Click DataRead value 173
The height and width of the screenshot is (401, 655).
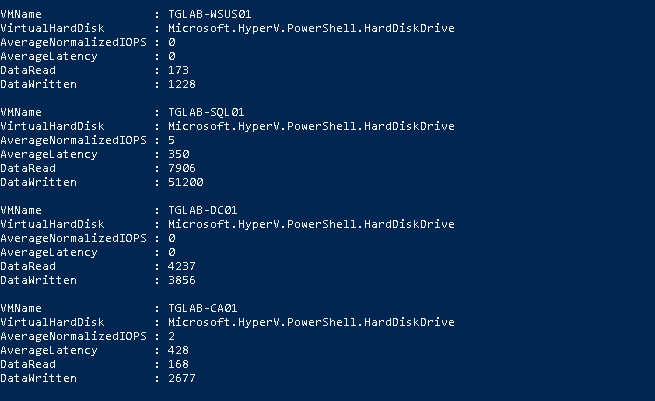pos(178,70)
